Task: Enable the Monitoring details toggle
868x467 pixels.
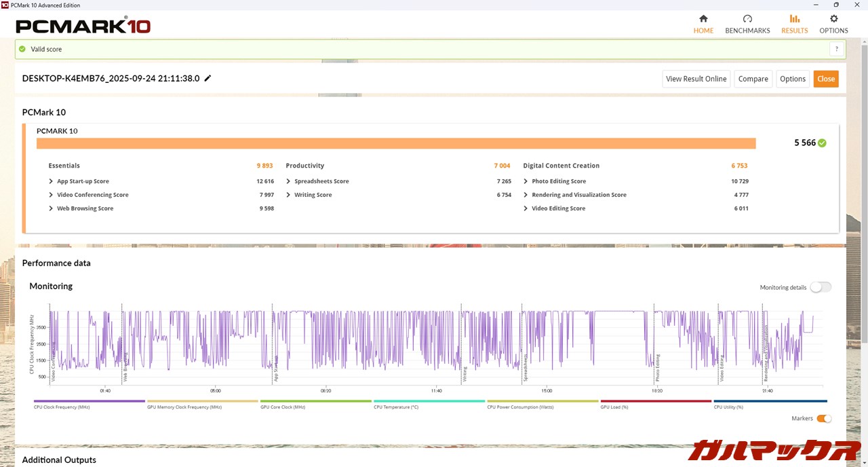Action: tap(820, 287)
